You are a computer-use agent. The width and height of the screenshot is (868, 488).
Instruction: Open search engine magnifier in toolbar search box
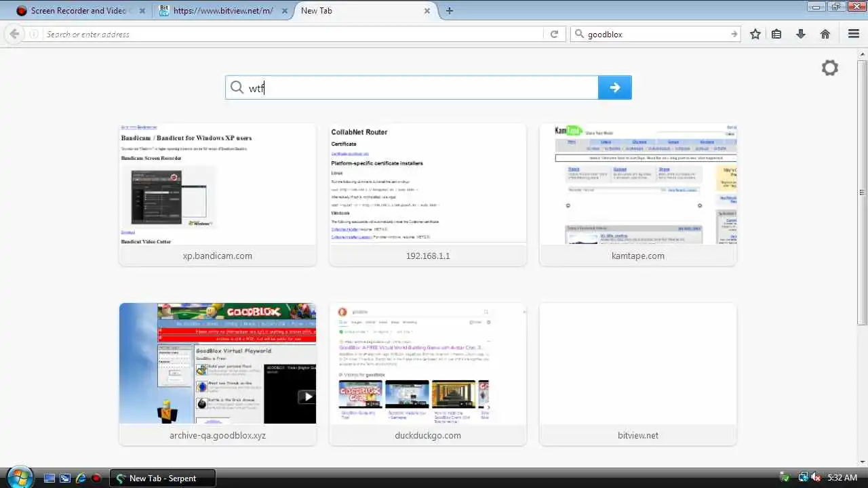[578, 34]
